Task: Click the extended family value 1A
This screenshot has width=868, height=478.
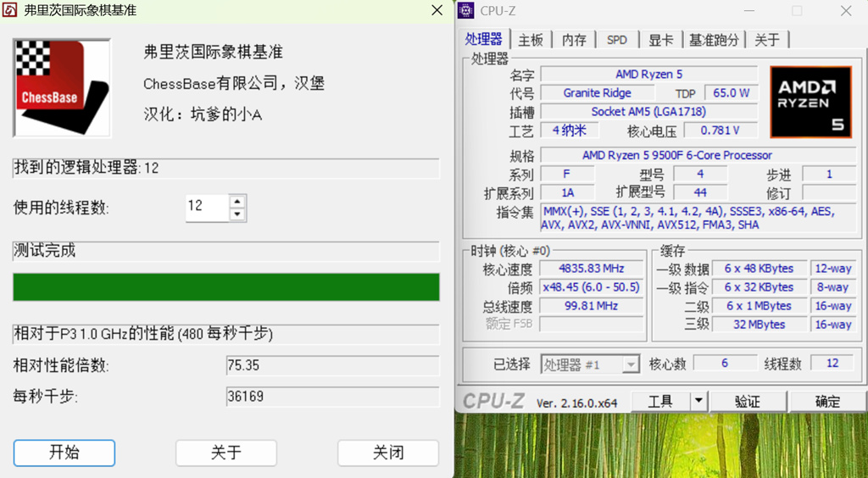Action: point(567,192)
